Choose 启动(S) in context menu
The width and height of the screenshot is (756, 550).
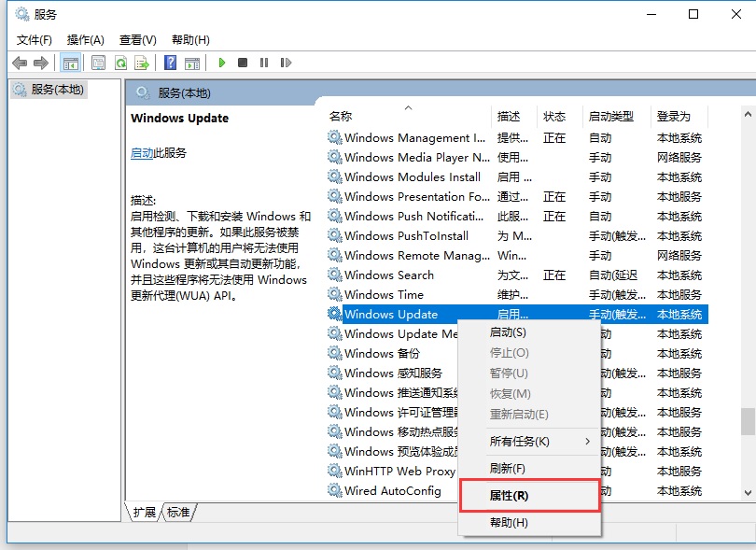pos(529,332)
